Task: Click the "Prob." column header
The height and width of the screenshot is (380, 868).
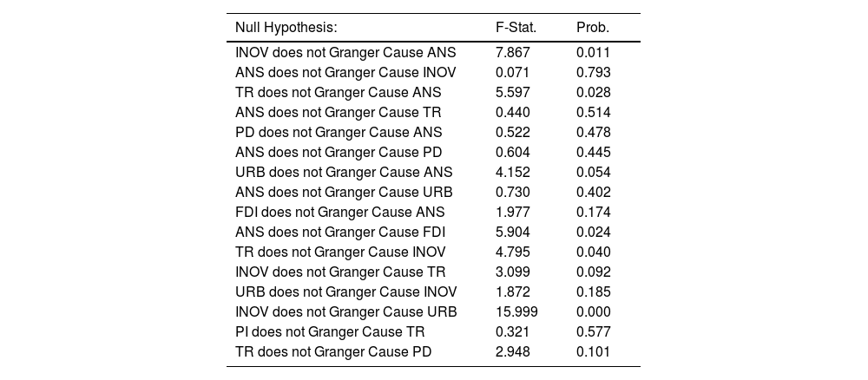Action: pyautogui.click(x=593, y=28)
